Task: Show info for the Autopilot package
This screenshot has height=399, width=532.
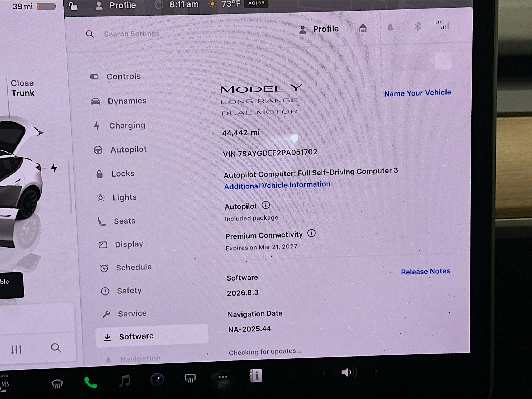Action: (266, 205)
